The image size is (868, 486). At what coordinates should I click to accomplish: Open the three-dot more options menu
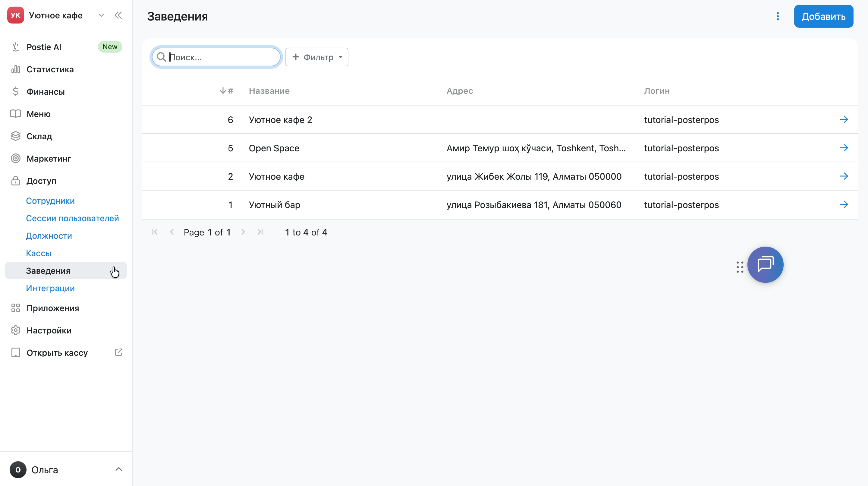tap(778, 16)
